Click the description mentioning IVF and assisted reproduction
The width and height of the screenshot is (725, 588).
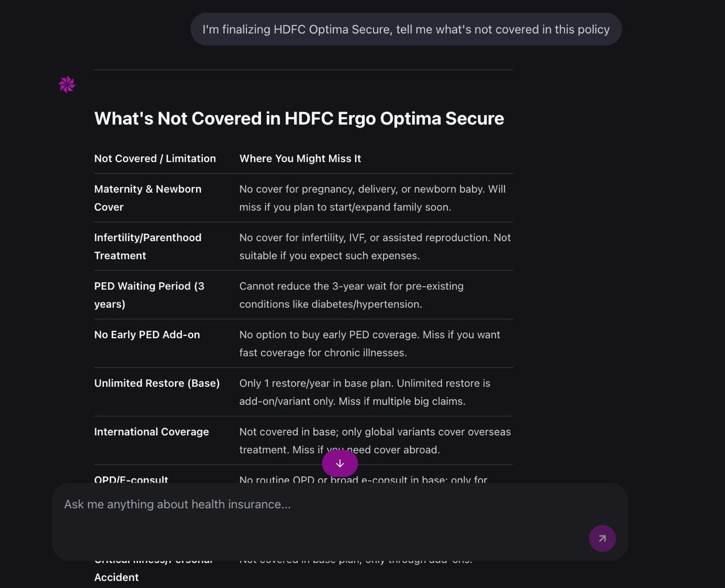click(x=375, y=246)
